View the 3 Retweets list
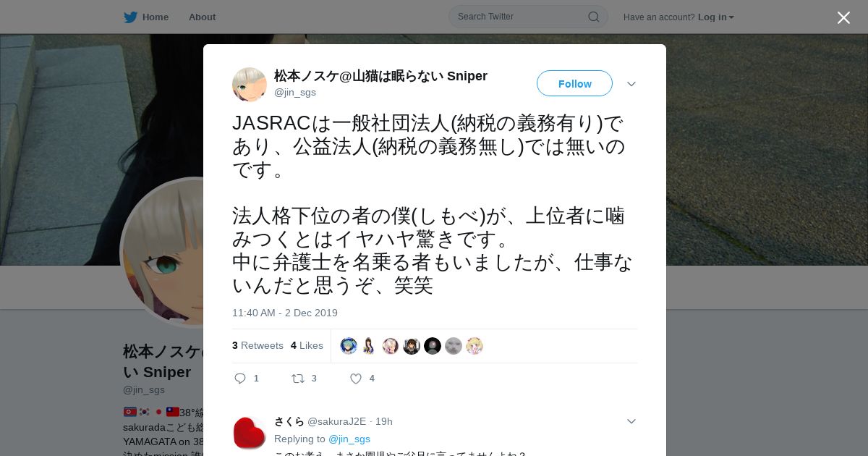 (258, 345)
